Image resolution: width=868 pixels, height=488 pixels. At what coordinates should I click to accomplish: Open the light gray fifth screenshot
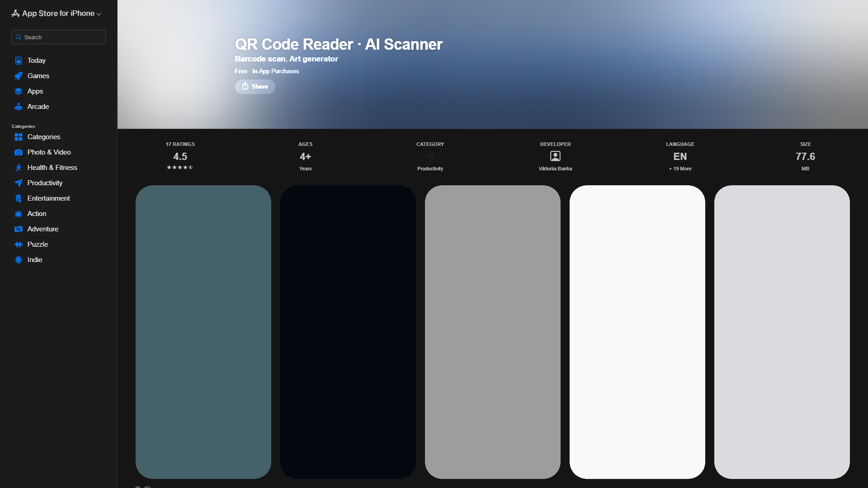(782, 332)
